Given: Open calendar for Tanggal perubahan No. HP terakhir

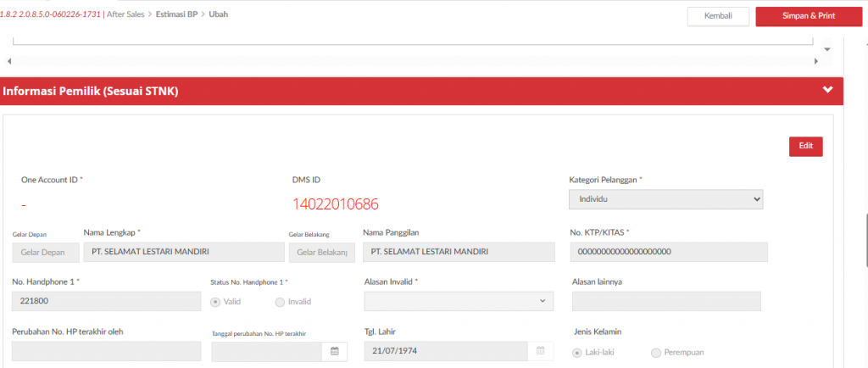Looking at the screenshot, I should click(x=334, y=352).
